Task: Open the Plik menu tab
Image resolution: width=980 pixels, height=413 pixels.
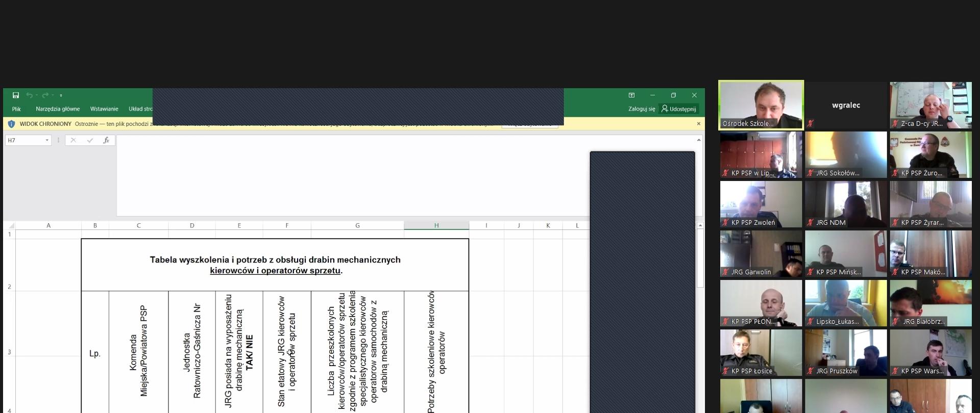Action: pyautogui.click(x=16, y=109)
